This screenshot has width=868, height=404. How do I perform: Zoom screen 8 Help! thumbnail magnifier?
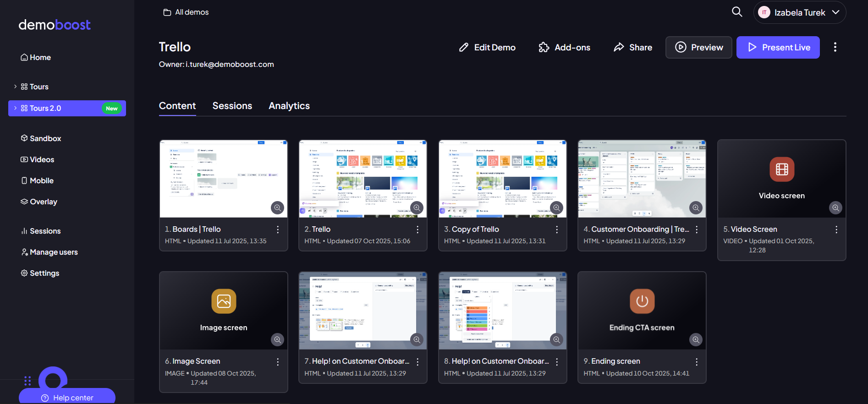(x=556, y=340)
